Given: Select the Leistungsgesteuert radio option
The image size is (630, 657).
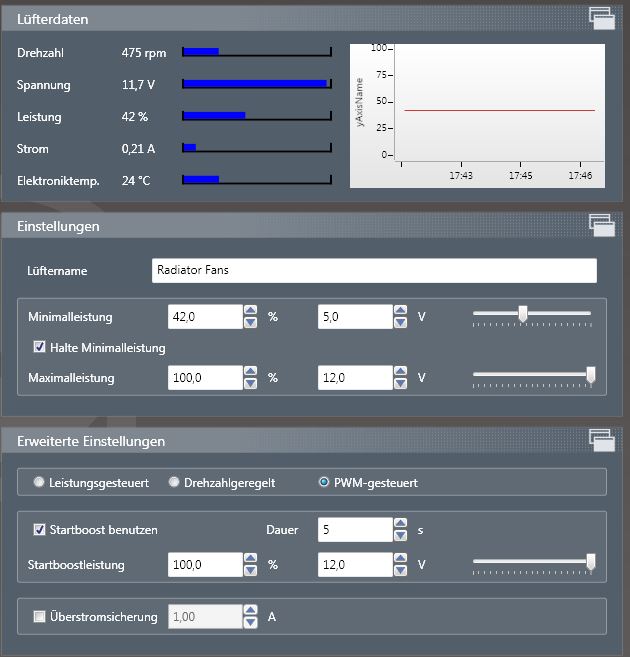Looking at the screenshot, I should [39, 482].
